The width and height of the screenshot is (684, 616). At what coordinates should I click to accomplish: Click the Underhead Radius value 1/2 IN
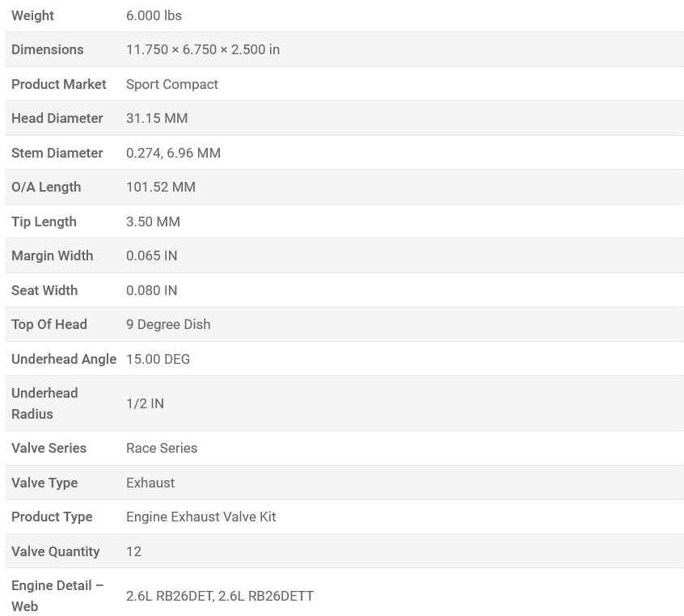coord(145,403)
